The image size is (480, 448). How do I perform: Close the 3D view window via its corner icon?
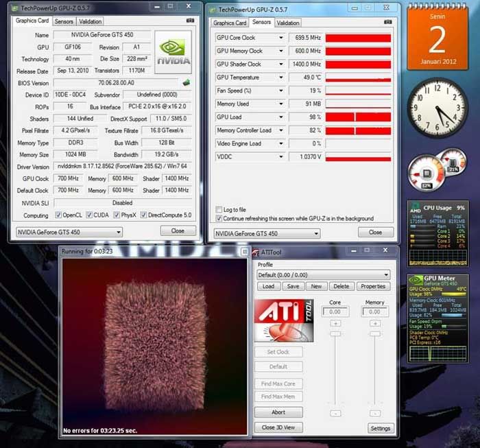pyautogui.click(x=245, y=252)
